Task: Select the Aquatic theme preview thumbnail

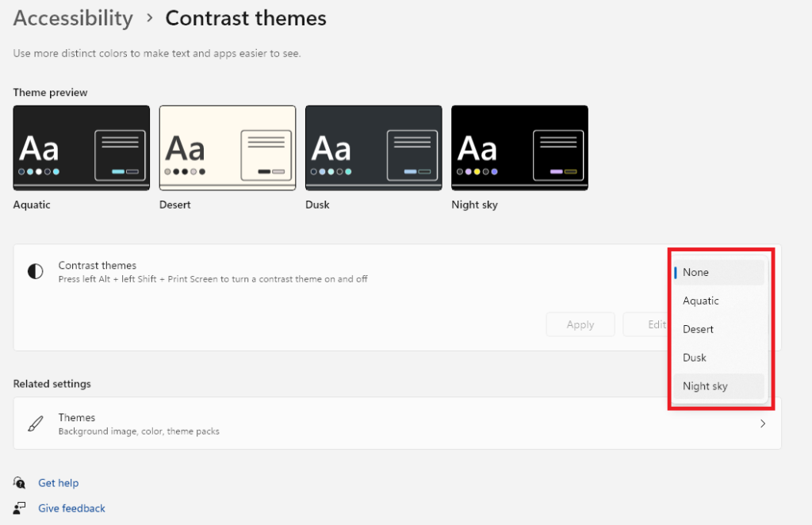Action: point(81,148)
